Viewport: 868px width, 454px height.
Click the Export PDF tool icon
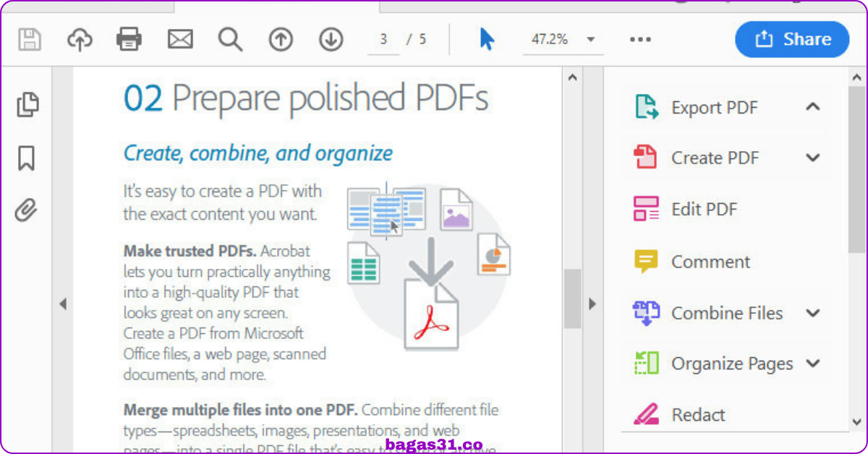[646, 107]
